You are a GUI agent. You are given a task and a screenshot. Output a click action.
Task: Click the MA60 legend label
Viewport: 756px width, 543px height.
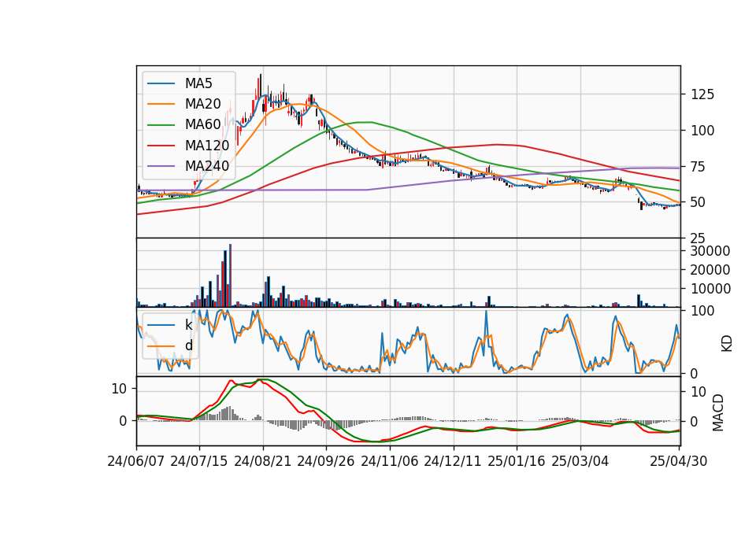click(202, 125)
